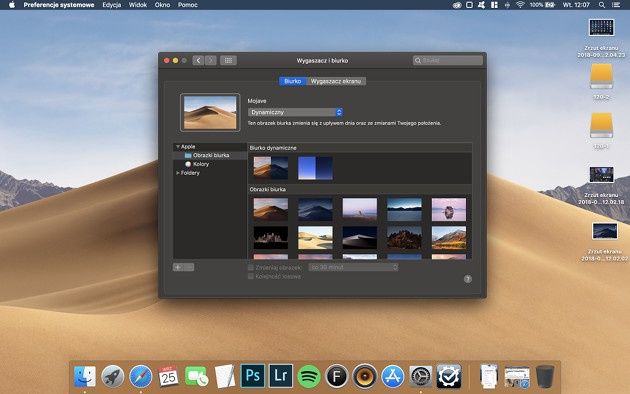Open the Dynamiczny appearance dropdown
The width and height of the screenshot is (630, 394).
pyautogui.click(x=295, y=112)
